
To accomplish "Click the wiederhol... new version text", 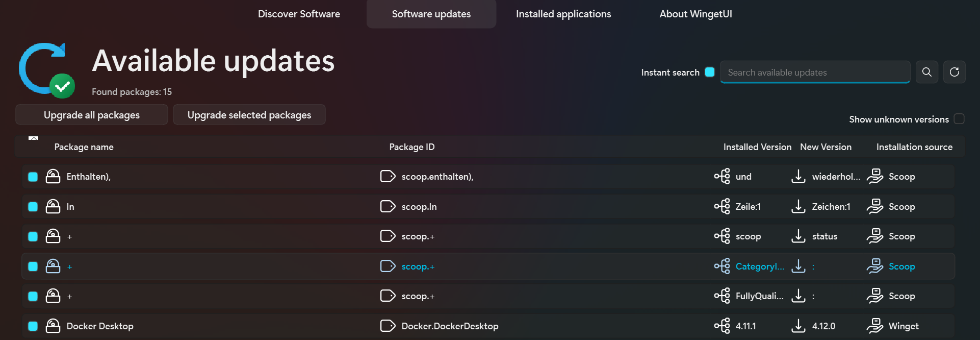I will click(836, 177).
